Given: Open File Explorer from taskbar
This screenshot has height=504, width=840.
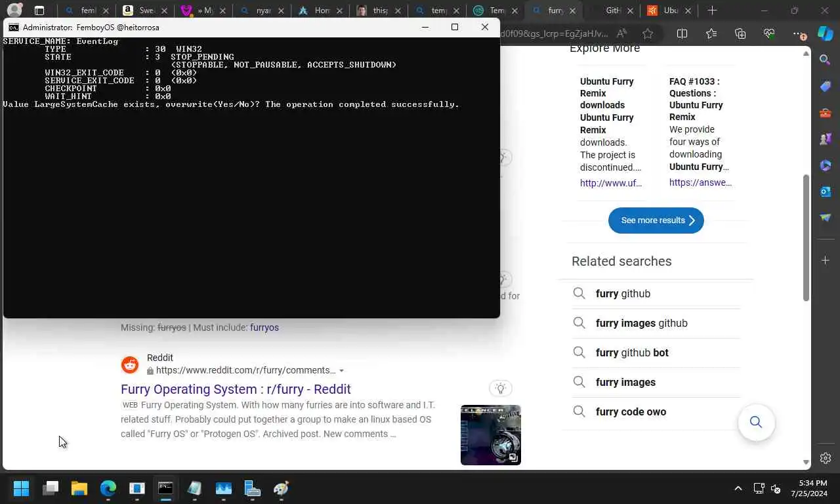Looking at the screenshot, I should click(x=79, y=488).
